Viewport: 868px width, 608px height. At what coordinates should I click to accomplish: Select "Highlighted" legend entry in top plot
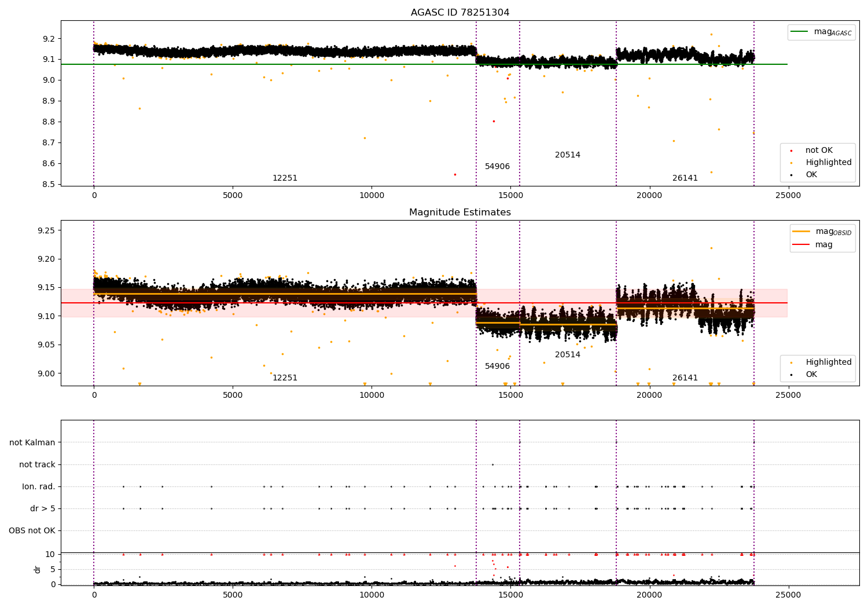click(829, 163)
